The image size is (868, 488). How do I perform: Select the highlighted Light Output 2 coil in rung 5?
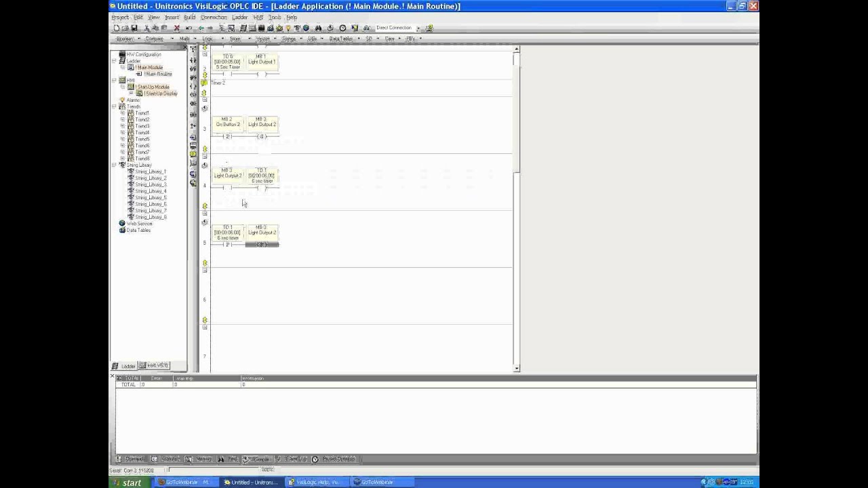(262, 244)
